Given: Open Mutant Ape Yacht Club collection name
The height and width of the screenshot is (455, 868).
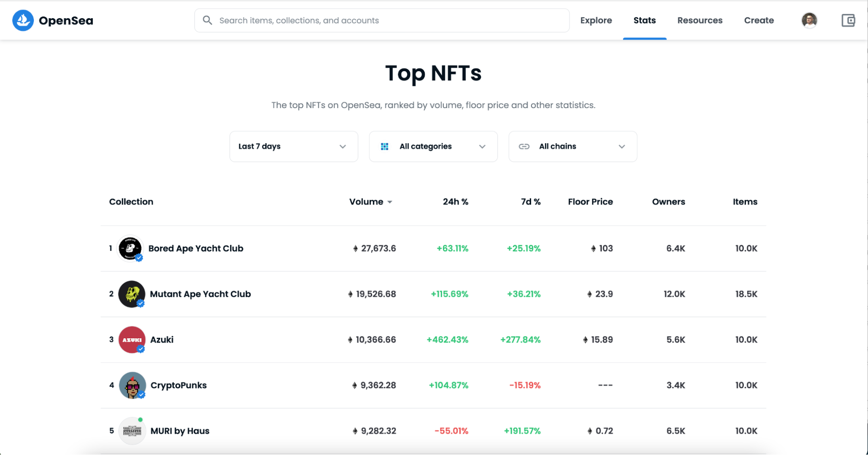Looking at the screenshot, I should pyautogui.click(x=200, y=294).
